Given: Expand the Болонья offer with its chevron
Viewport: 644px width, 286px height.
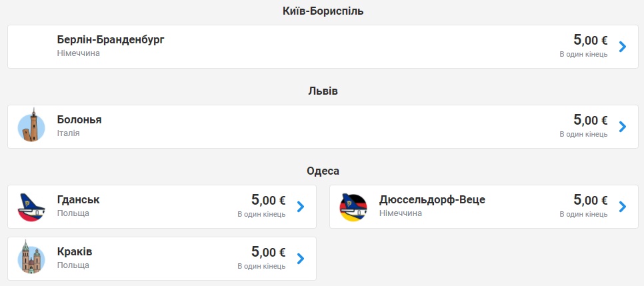Looking at the screenshot, I should pyautogui.click(x=623, y=127).
